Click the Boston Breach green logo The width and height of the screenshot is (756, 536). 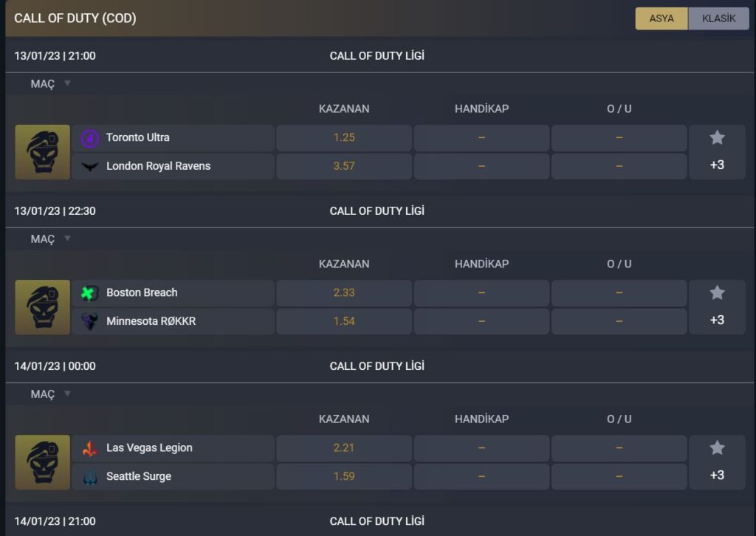pos(89,292)
